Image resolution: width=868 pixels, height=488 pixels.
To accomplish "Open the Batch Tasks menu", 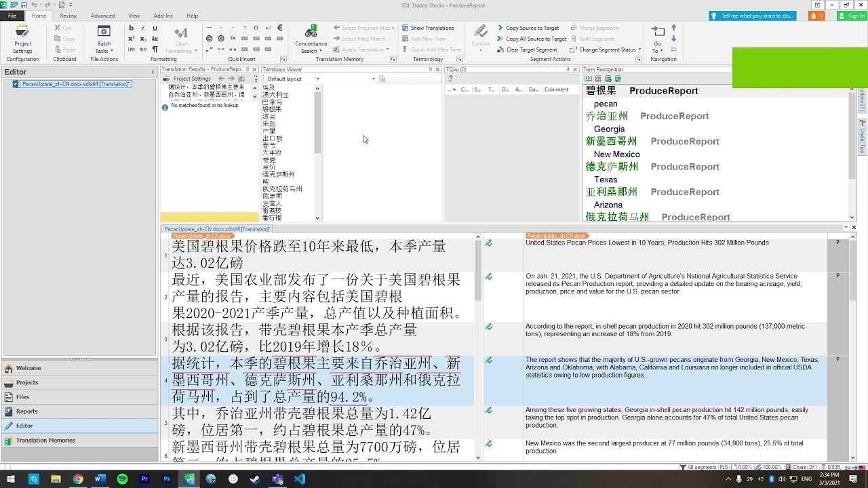I will [x=104, y=39].
